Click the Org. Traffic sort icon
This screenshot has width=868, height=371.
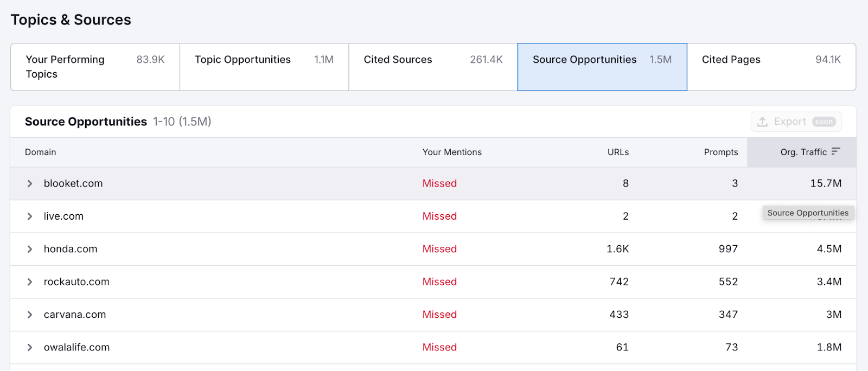coord(835,151)
